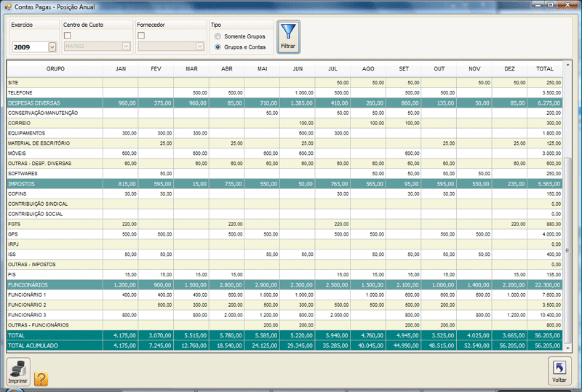This screenshot has width=582, height=392.
Task: Click the GPS row label
Action: (13, 234)
